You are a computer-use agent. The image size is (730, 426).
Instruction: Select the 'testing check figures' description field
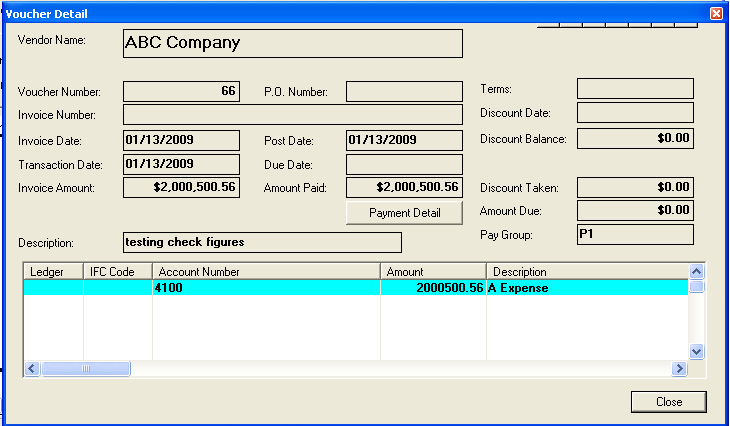[x=261, y=242]
